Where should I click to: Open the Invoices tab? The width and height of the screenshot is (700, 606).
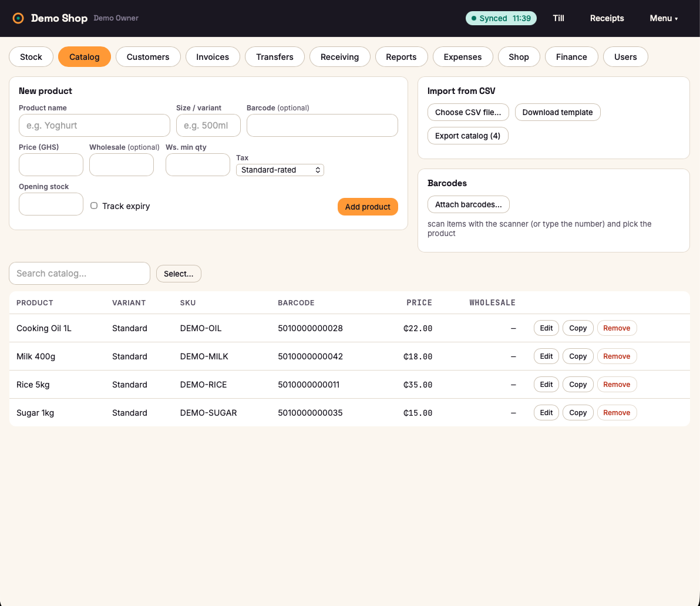tap(213, 57)
